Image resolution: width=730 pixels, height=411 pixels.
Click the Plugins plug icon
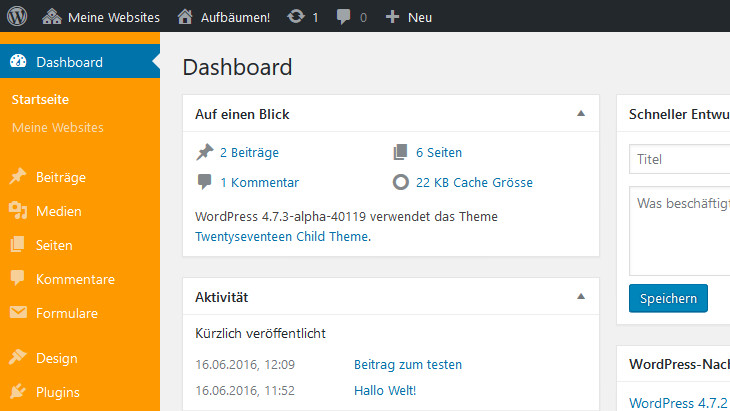(x=17, y=392)
